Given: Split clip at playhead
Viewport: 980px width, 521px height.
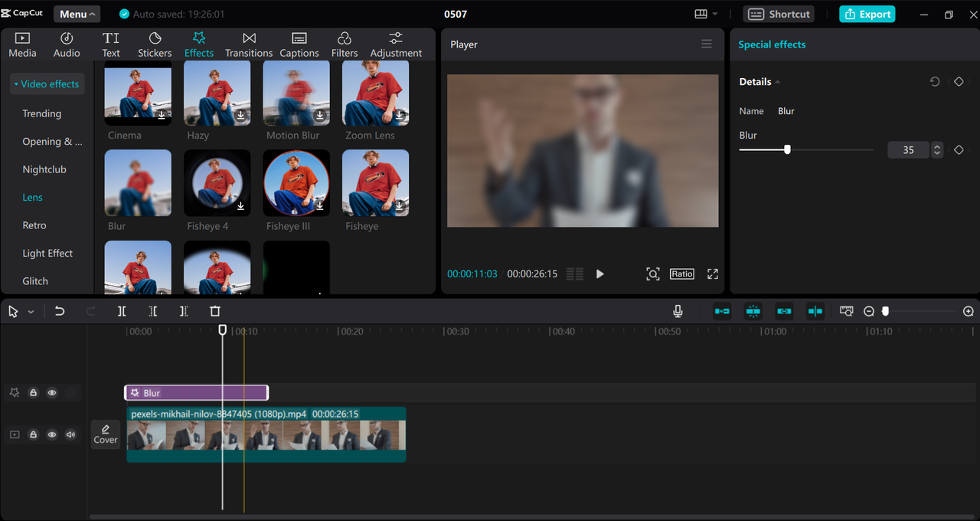Looking at the screenshot, I should (122, 312).
